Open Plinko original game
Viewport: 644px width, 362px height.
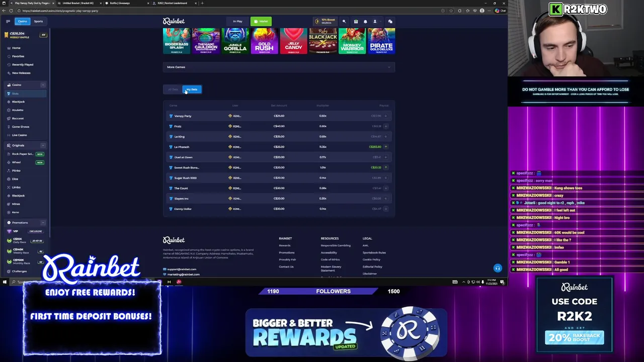coord(16,170)
